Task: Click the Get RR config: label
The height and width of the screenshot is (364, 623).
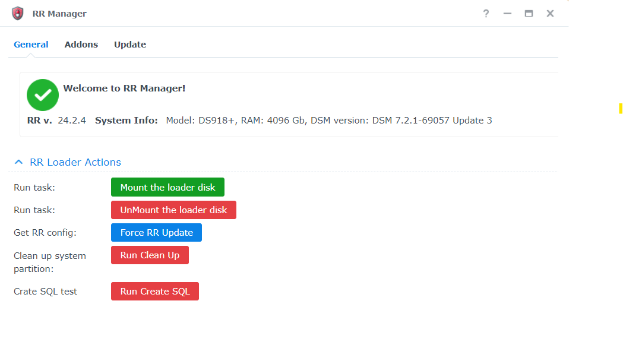Action: (45, 232)
